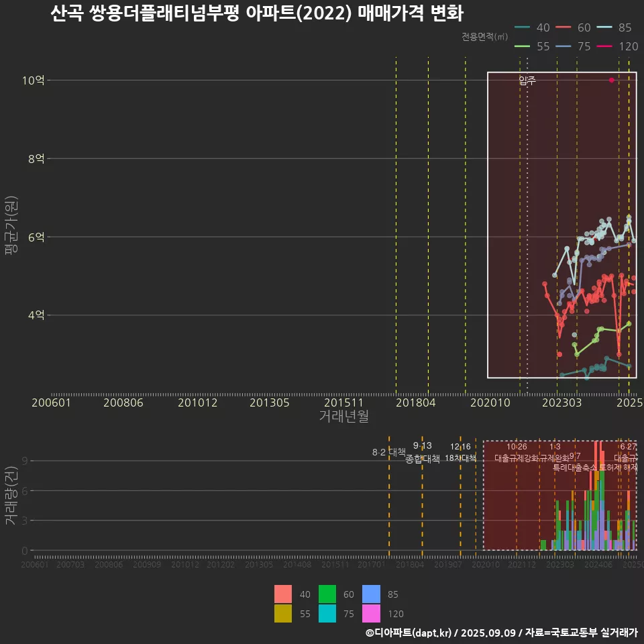This screenshot has width=644, height=644.
Task: Click the blue 85 bar legend swatch
Action: (372, 594)
